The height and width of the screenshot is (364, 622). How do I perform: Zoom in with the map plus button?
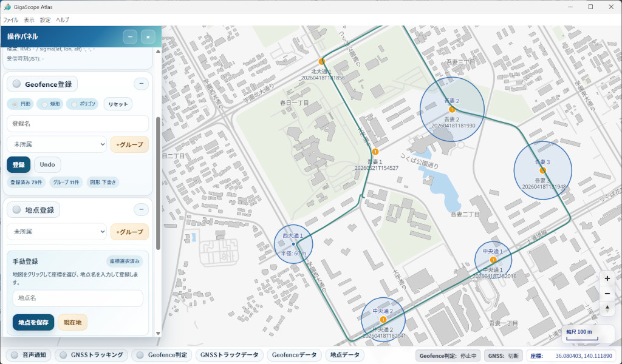607,279
